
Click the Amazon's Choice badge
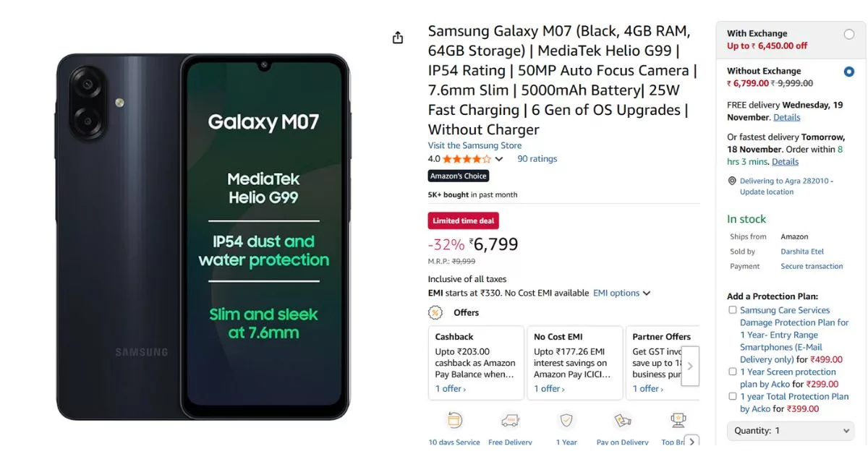coord(458,175)
